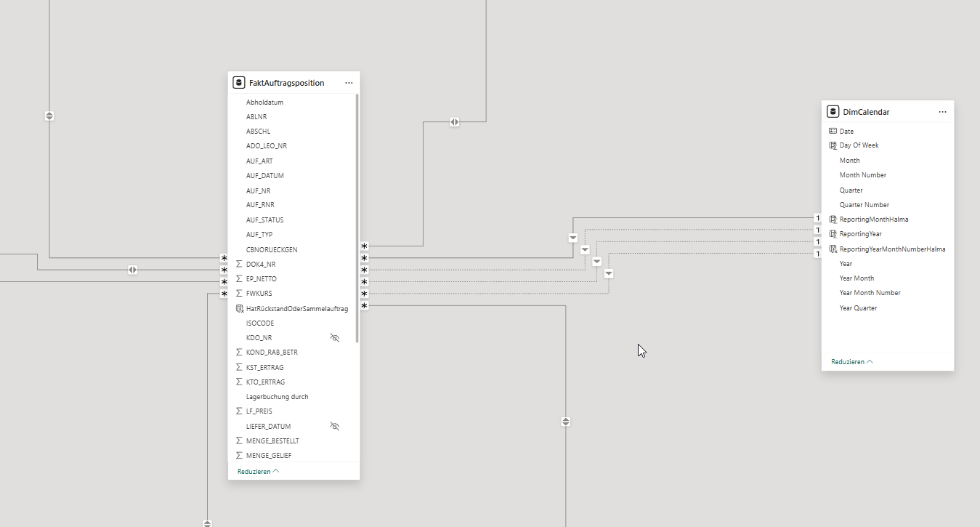980x527 pixels.
Task: Click the sigma icon beside DOK4_NR
Action: point(239,264)
